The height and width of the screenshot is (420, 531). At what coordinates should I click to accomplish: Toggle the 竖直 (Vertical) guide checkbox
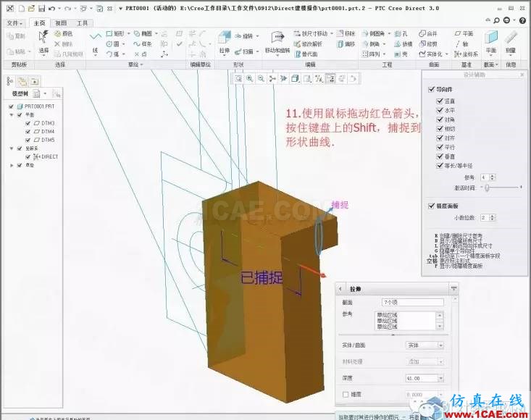[440, 101]
